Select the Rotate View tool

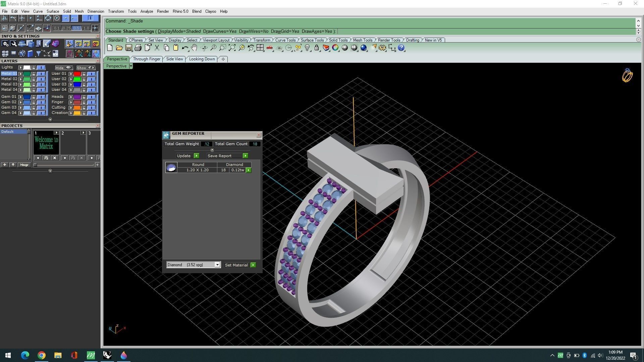click(204, 48)
